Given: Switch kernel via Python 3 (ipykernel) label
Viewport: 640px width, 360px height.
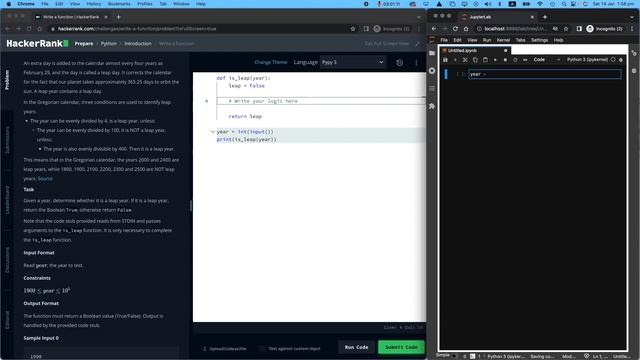Looking at the screenshot, I should click(x=587, y=60).
